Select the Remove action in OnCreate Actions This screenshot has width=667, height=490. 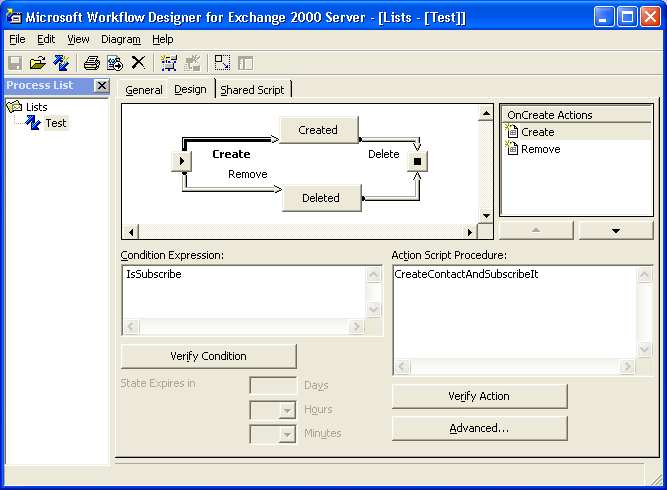(x=540, y=149)
